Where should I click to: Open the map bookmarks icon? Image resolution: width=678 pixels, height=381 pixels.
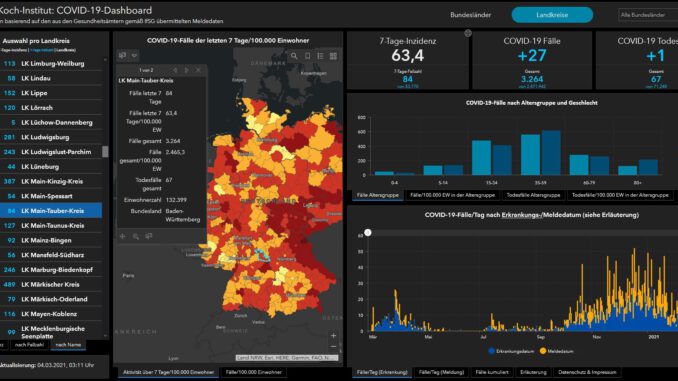(x=307, y=56)
